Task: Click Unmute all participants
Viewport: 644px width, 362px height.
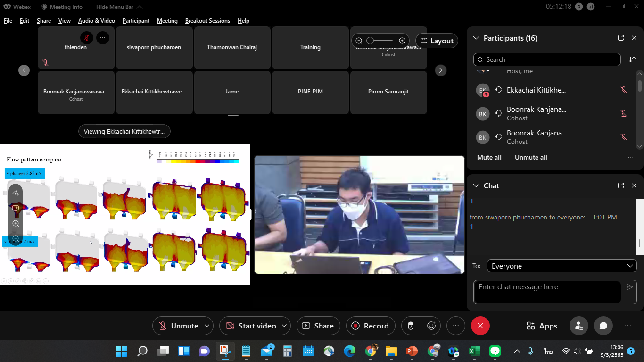Action: click(531, 157)
